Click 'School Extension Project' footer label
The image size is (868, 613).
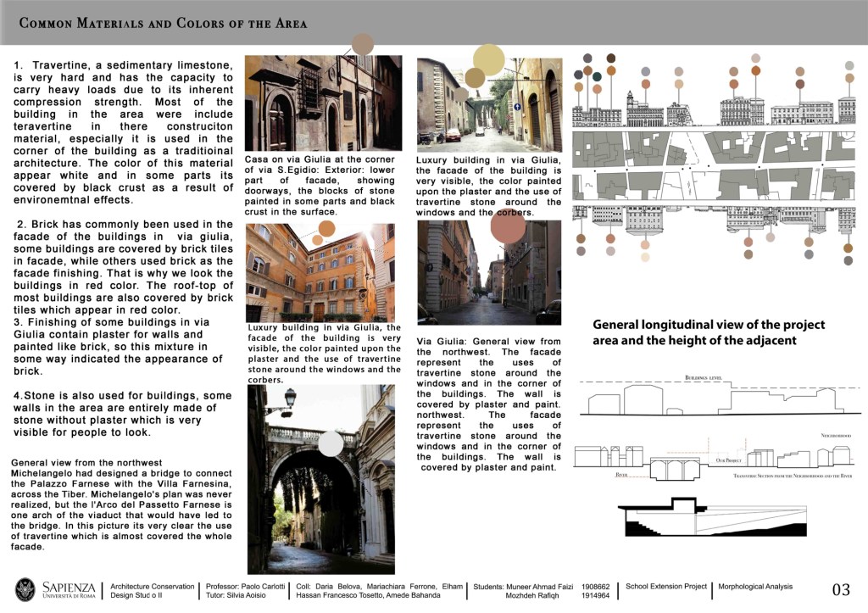coord(665,587)
